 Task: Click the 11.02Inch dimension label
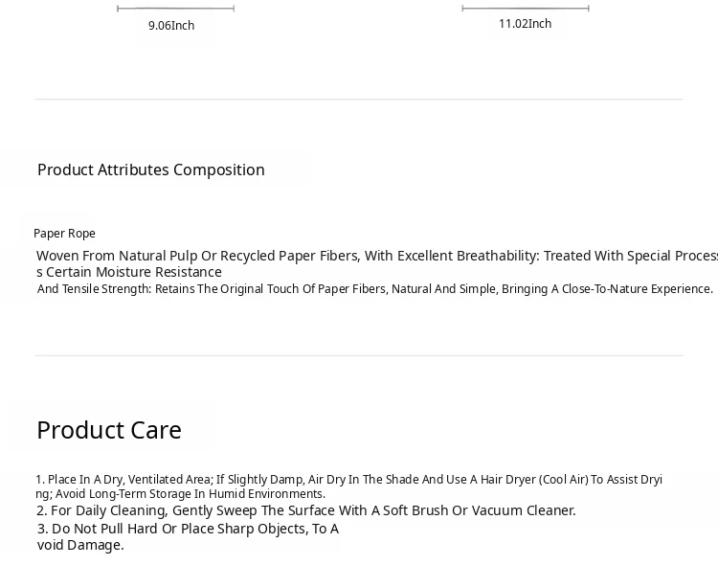pyautogui.click(x=525, y=24)
